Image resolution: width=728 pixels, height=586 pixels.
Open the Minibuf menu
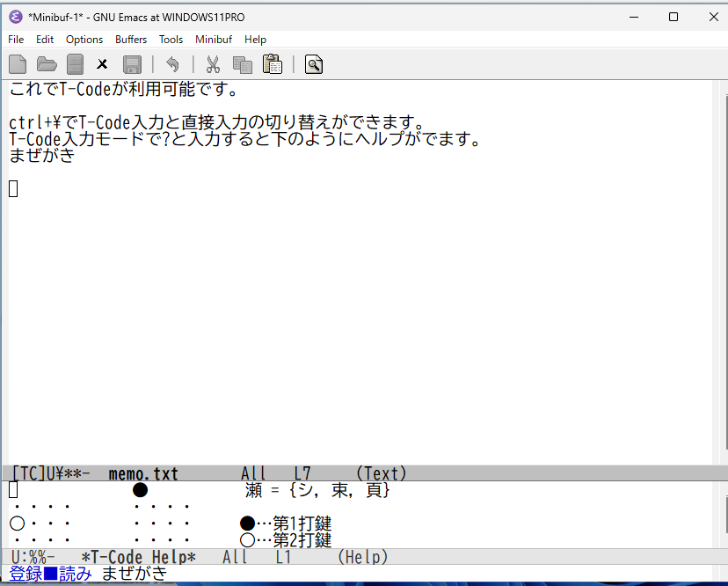(x=214, y=40)
